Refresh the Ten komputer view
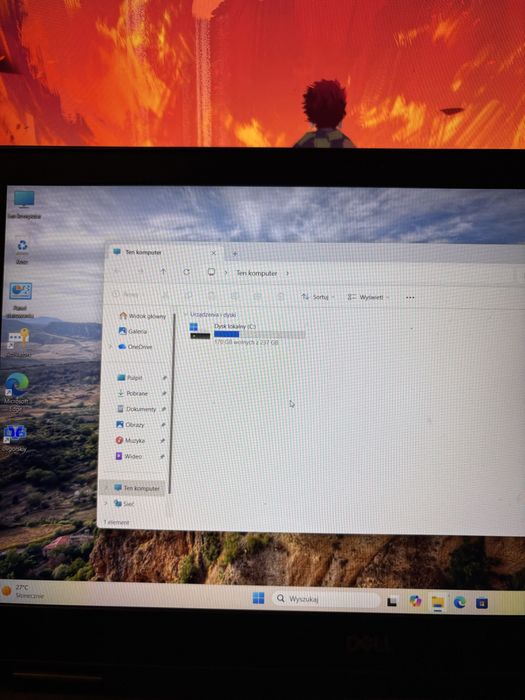Viewport: 525px width, 700px height. 187,271
